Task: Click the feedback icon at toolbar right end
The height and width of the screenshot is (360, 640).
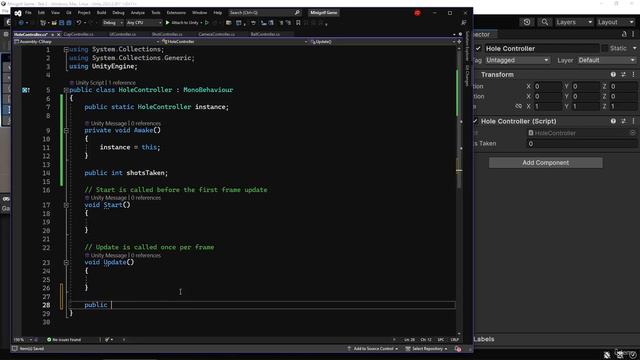Action: pyautogui.click(x=464, y=23)
